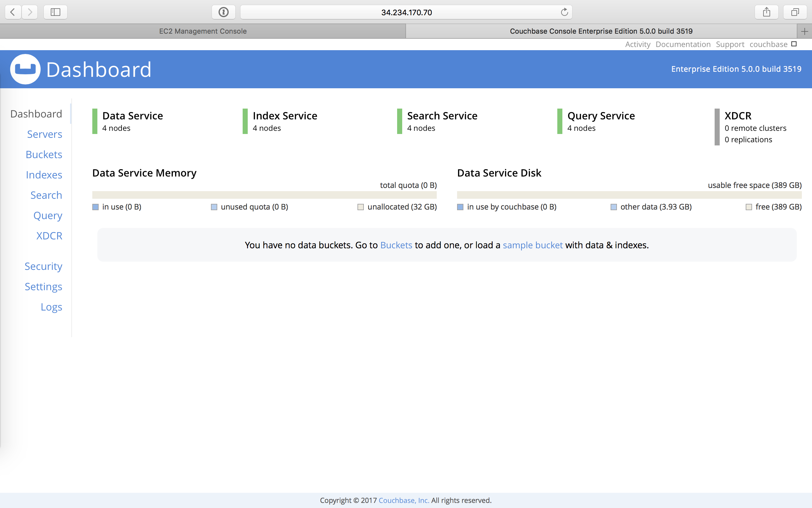The height and width of the screenshot is (508, 812).
Task: Click the 'Data Service Memory' heading
Action: coord(144,173)
